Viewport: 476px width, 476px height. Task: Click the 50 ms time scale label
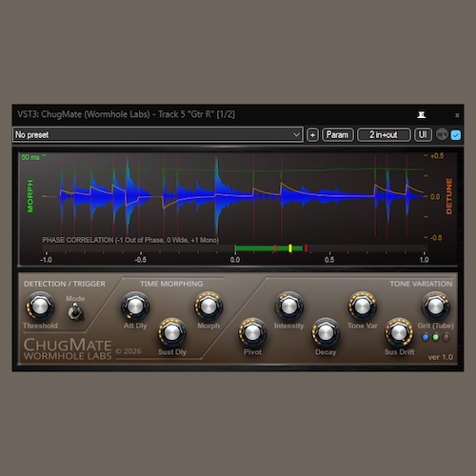click(30, 157)
